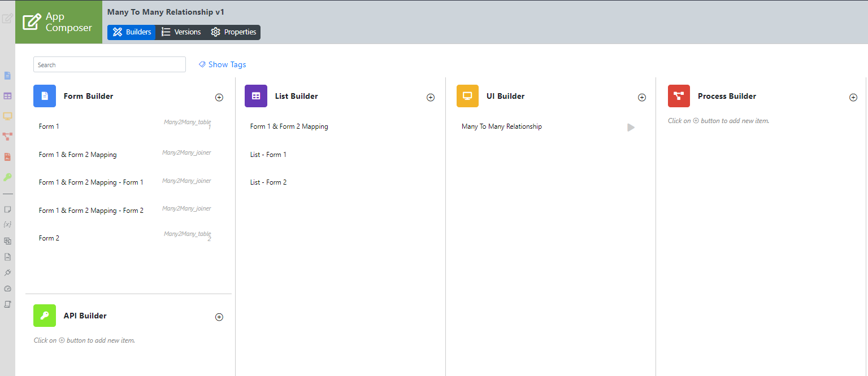Switch to the Versions tab
Screen dimensions: 868x376
[x=181, y=32]
